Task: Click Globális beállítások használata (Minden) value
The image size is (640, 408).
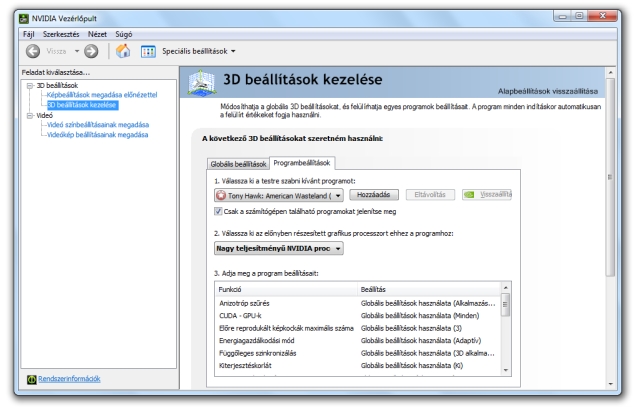Action: click(x=420, y=316)
